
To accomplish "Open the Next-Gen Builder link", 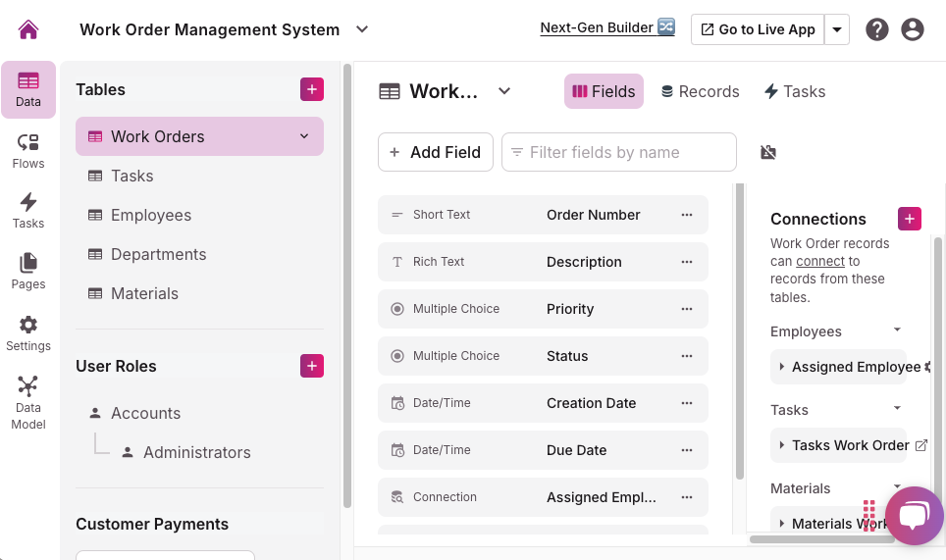I will [x=607, y=27].
